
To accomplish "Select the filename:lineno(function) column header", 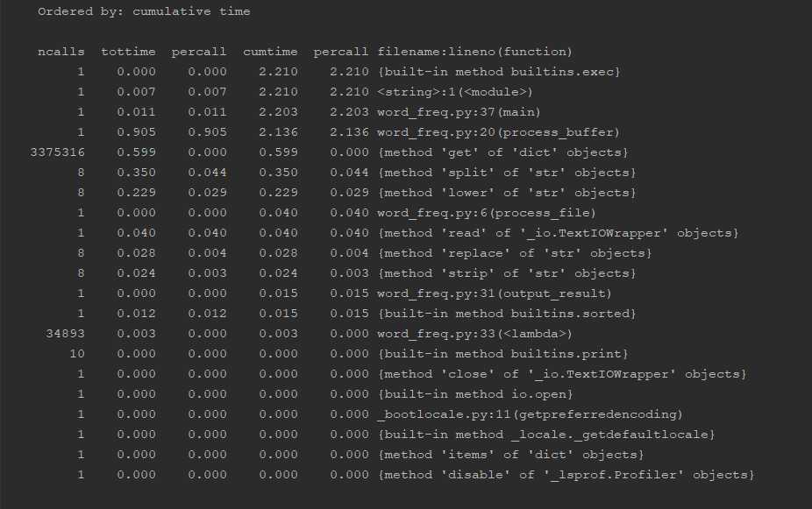I will click(475, 52).
